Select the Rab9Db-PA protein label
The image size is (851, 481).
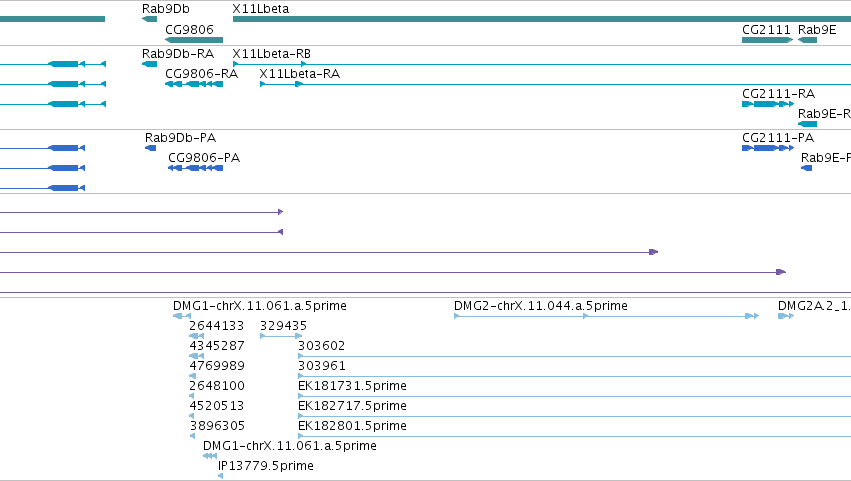[180, 137]
